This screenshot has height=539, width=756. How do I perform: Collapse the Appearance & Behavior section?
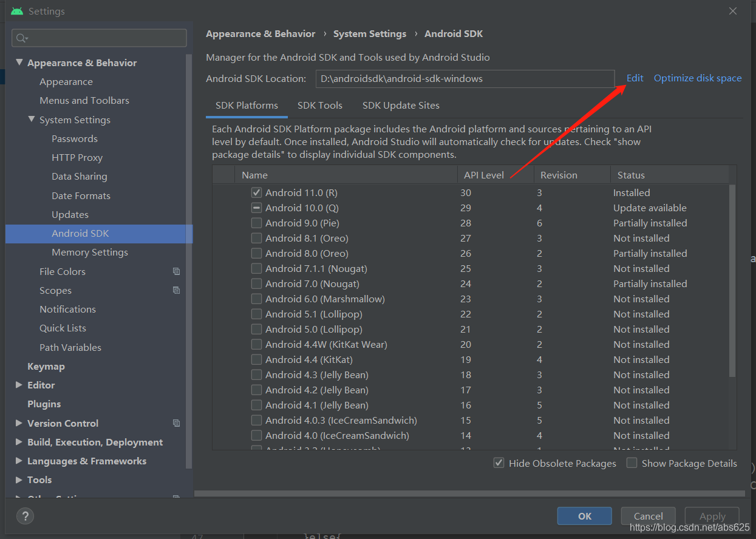click(19, 62)
